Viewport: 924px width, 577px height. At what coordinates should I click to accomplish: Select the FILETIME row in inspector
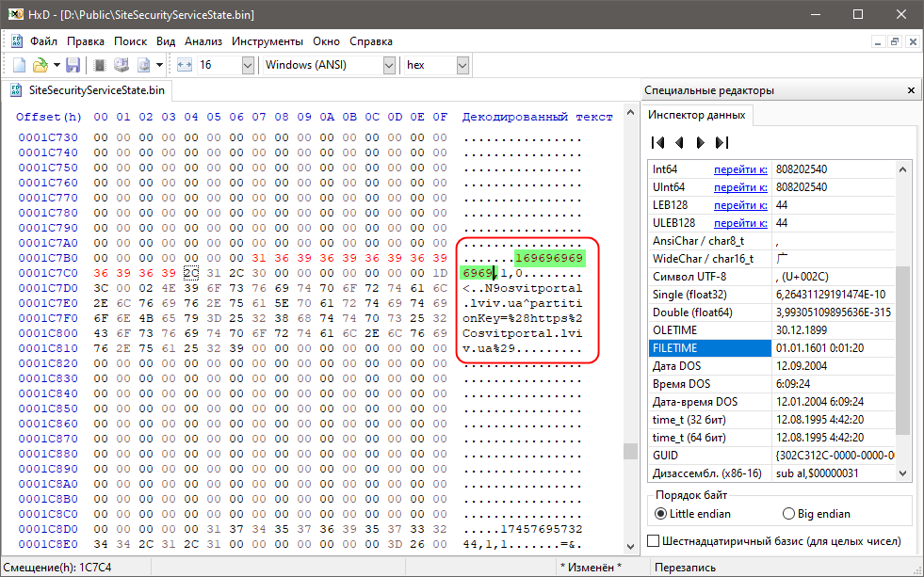(771, 348)
